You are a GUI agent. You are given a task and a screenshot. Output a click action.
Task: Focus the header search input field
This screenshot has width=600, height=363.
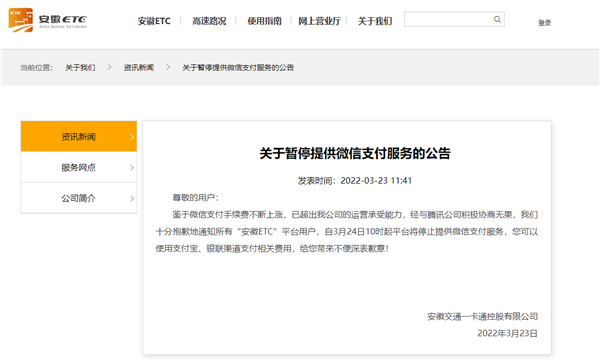click(454, 20)
